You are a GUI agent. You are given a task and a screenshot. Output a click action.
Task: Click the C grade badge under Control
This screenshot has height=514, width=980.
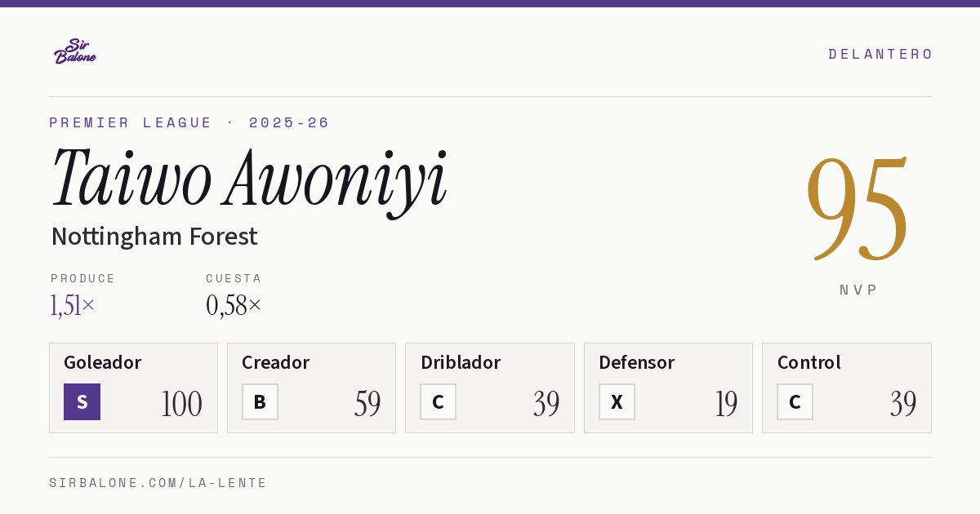pos(795,401)
